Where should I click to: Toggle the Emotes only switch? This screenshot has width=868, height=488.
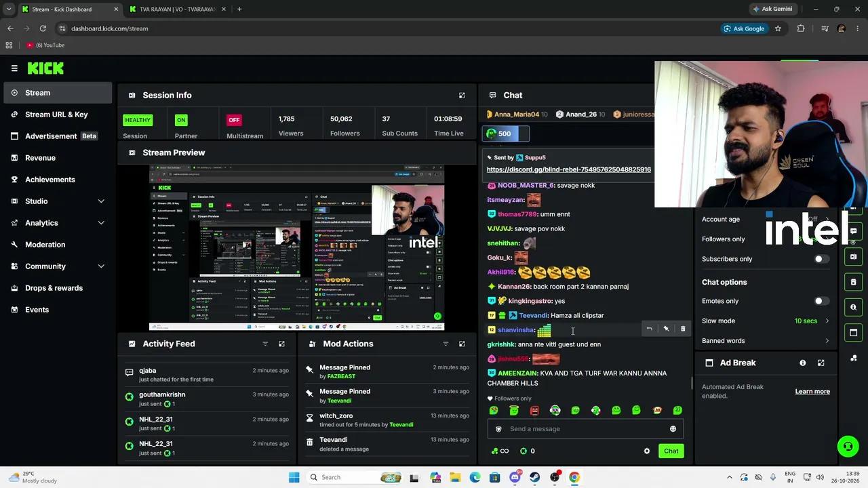click(x=821, y=301)
